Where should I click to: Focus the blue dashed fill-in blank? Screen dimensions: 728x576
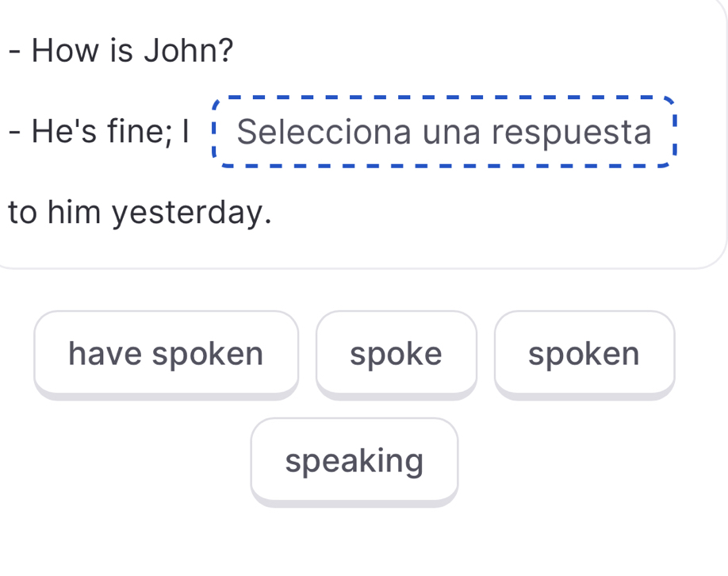point(443,132)
